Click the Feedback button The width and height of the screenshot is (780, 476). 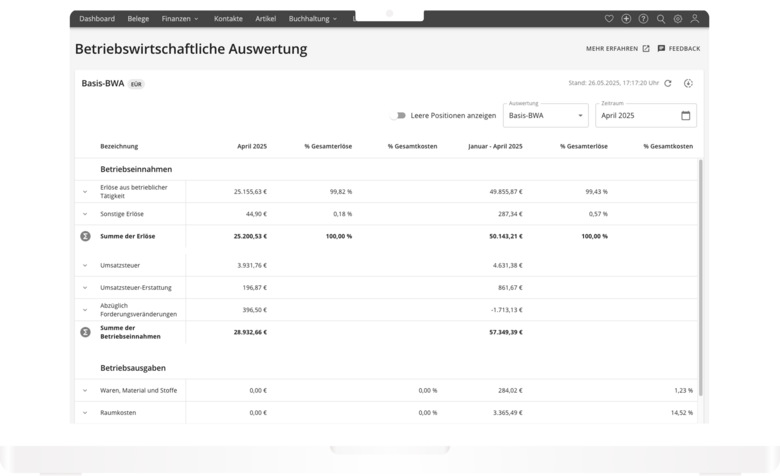tap(678, 48)
